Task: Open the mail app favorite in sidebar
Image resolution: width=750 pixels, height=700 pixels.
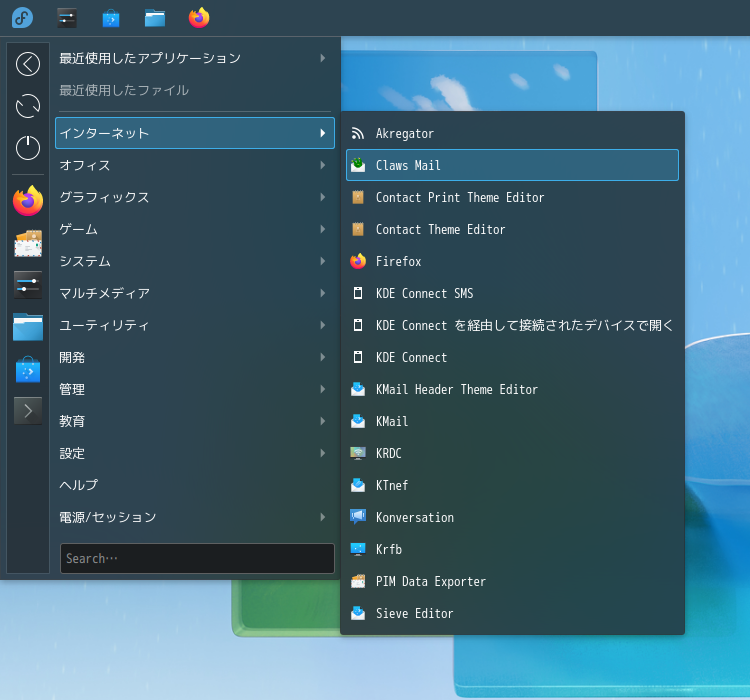Action: tap(28, 243)
